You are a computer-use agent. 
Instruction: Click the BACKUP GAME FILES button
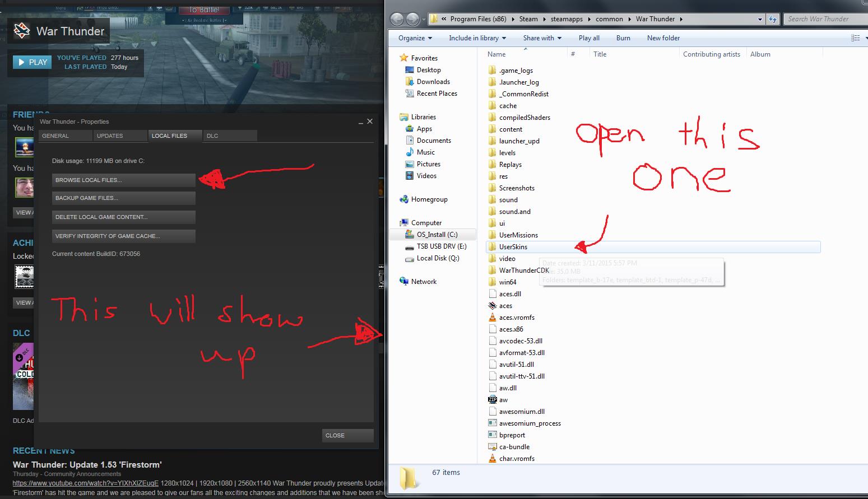click(124, 198)
